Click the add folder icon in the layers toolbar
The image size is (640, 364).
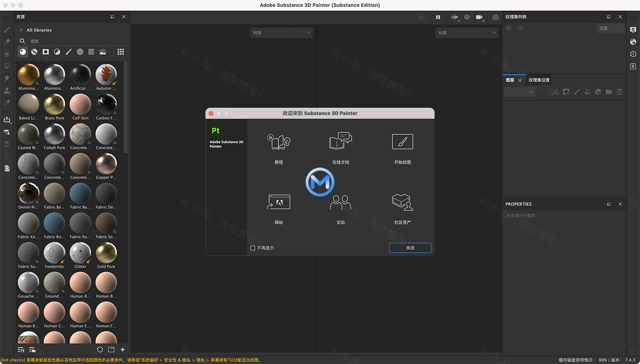point(609,92)
